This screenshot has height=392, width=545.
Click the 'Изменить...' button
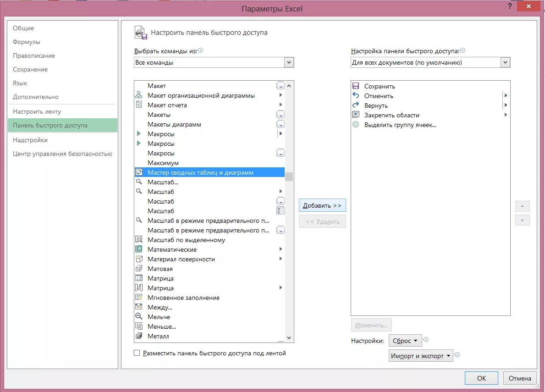click(x=371, y=325)
